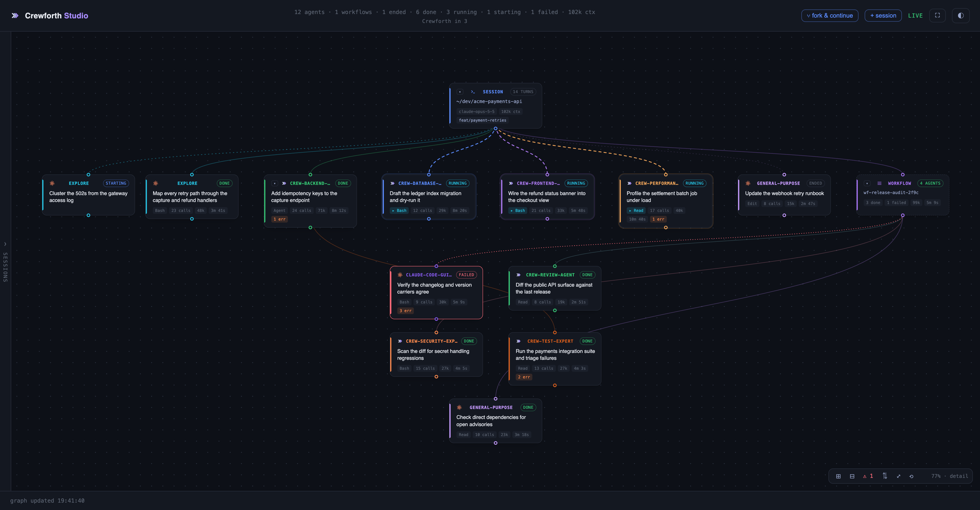Click the Bash tool chip on CREW-DATABASE card
The width and height of the screenshot is (980, 510).
(x=399, y=211)
